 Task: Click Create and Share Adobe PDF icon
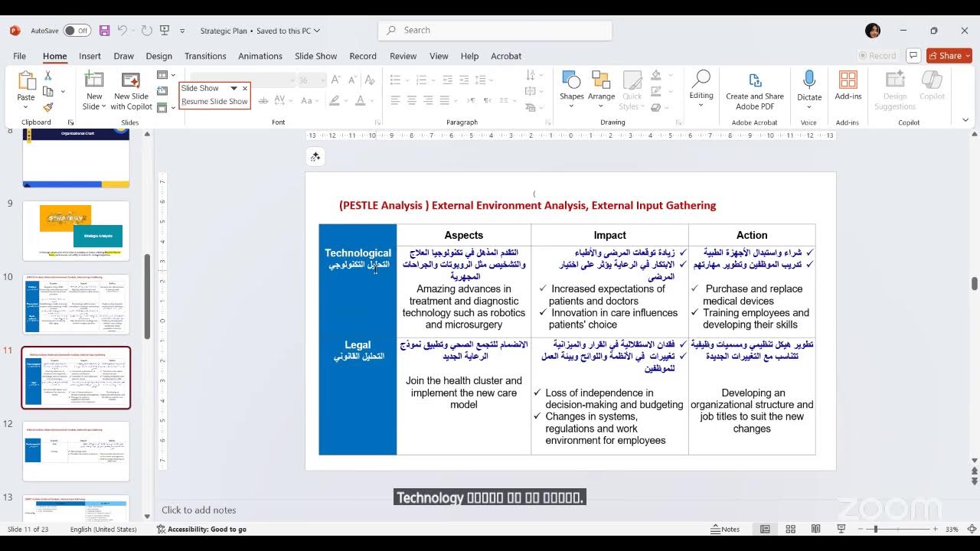pos(755,80)
